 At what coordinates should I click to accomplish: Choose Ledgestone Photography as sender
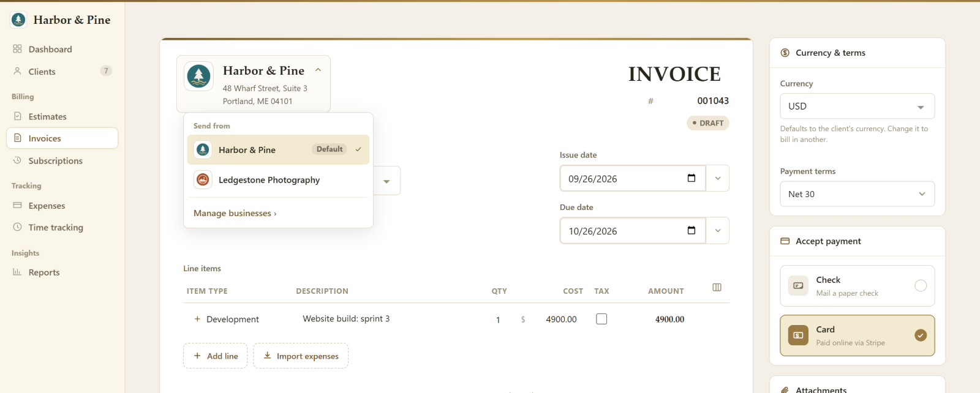coord(278,179)
